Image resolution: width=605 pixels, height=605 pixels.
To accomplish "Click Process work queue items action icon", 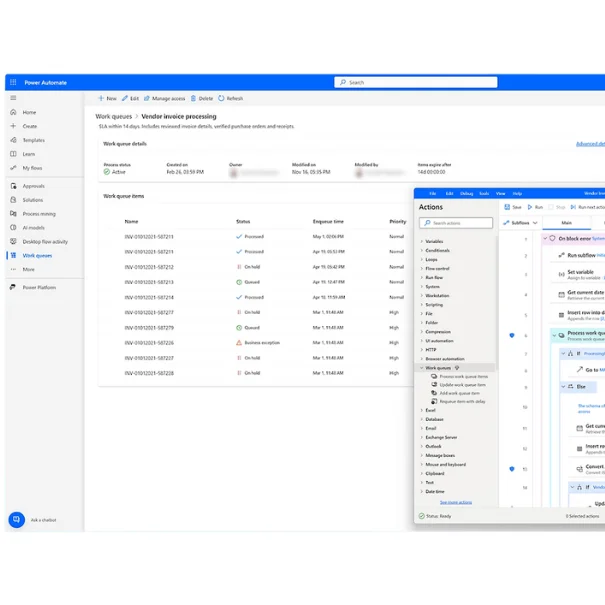I will [x=434, y=376].
